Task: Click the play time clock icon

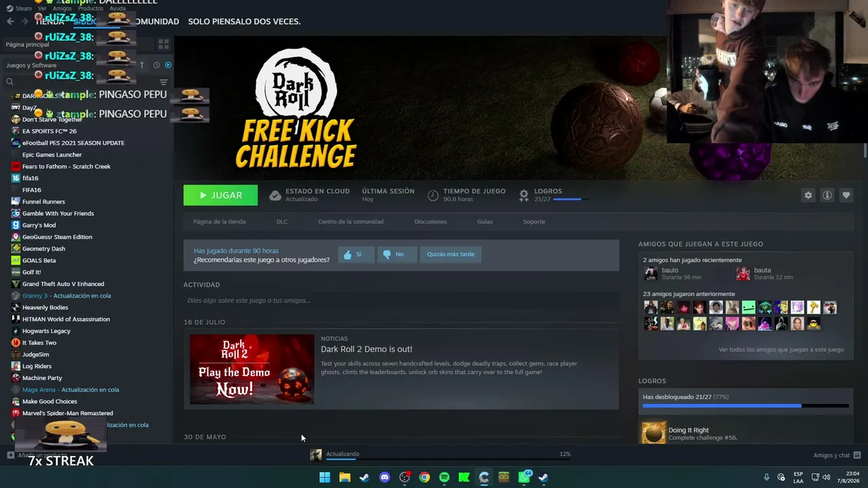Action: click(433, 195)
